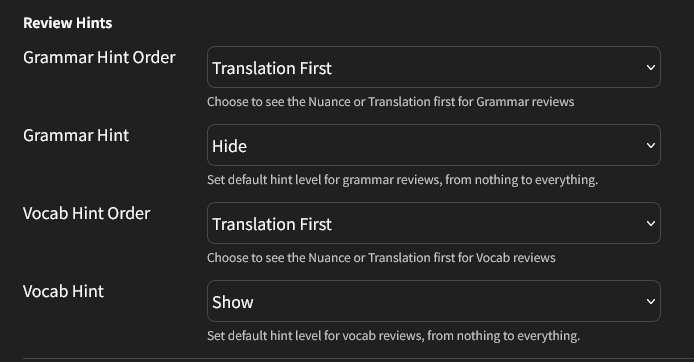The image size is (694, 362).
Task: Click the chevron arrow in Vocab Hint Order dropdown
Action: (x=651, y=223)
